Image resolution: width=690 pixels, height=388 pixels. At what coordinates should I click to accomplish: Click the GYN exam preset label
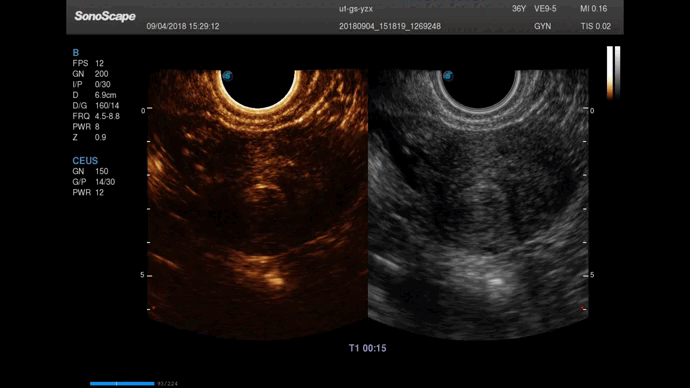click(x=543, y=26)
